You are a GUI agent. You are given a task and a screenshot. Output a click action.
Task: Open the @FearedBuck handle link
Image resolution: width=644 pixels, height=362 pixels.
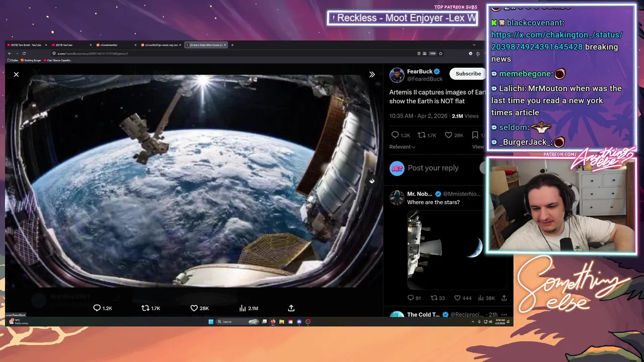coord(425,79)
